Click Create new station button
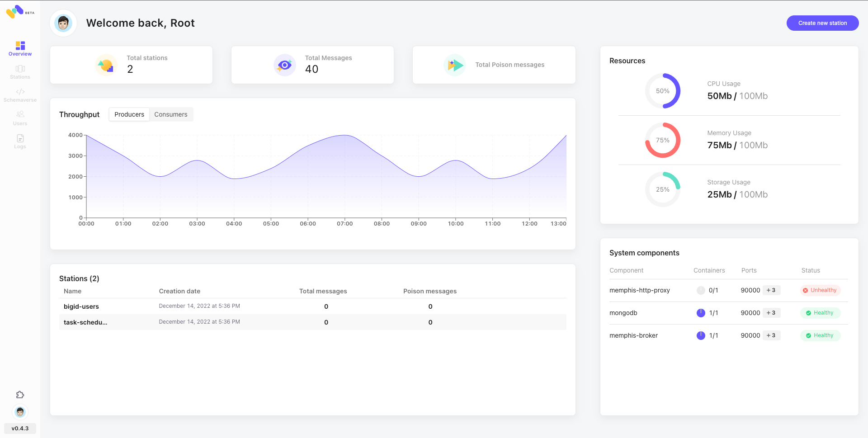Screen dimensions: 868x438 click(822, 23)
